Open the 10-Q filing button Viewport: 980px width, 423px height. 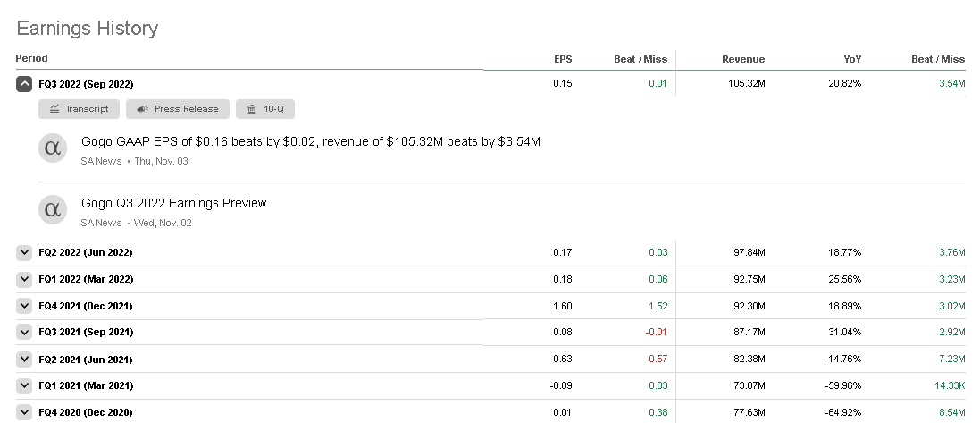click(x=264, y=109)
